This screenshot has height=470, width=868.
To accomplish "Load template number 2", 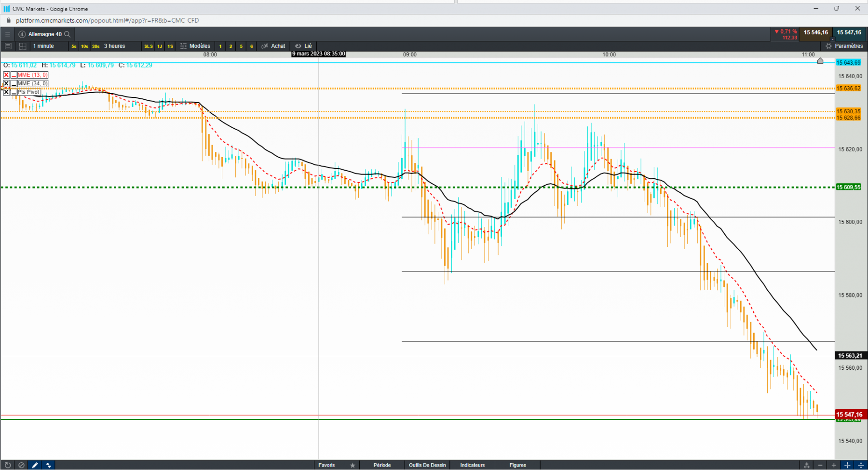I will pyautogui.click(x=231, y=46).
